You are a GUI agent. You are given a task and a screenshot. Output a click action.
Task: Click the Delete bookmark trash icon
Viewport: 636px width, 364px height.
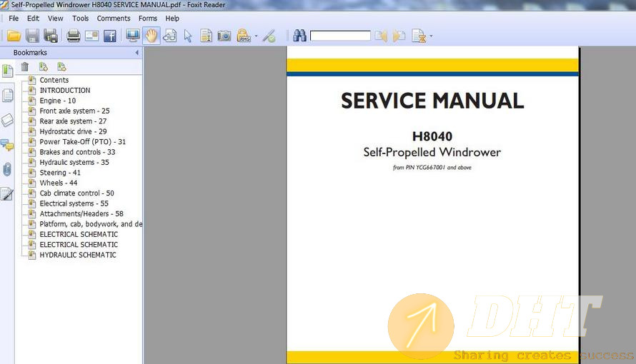tap(25, 67)
